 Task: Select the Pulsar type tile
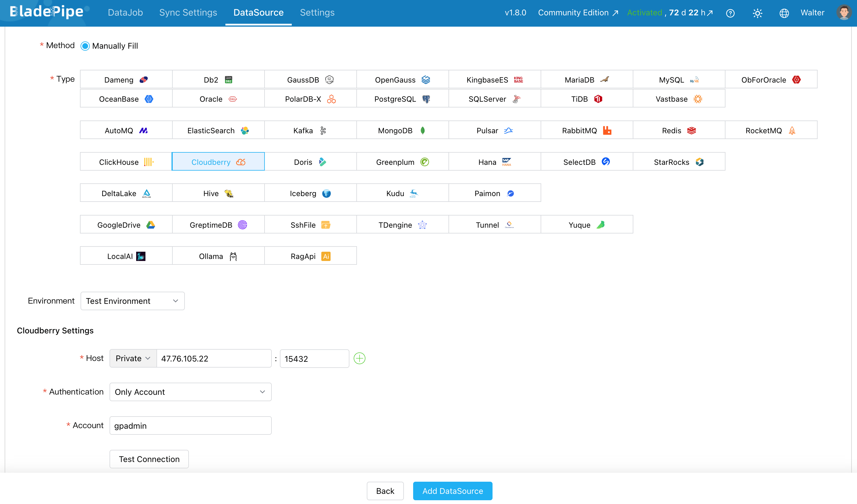(x=495, y=130)
